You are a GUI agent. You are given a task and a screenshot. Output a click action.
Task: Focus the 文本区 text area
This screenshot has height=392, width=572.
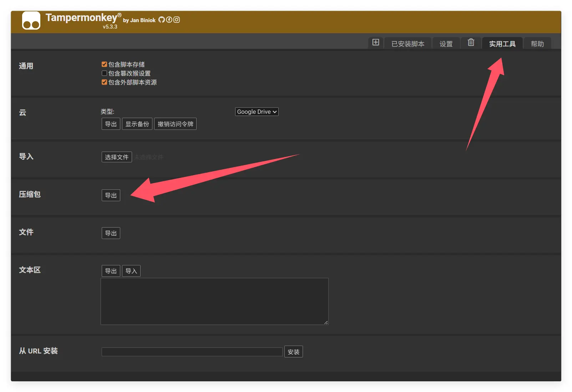214,301
